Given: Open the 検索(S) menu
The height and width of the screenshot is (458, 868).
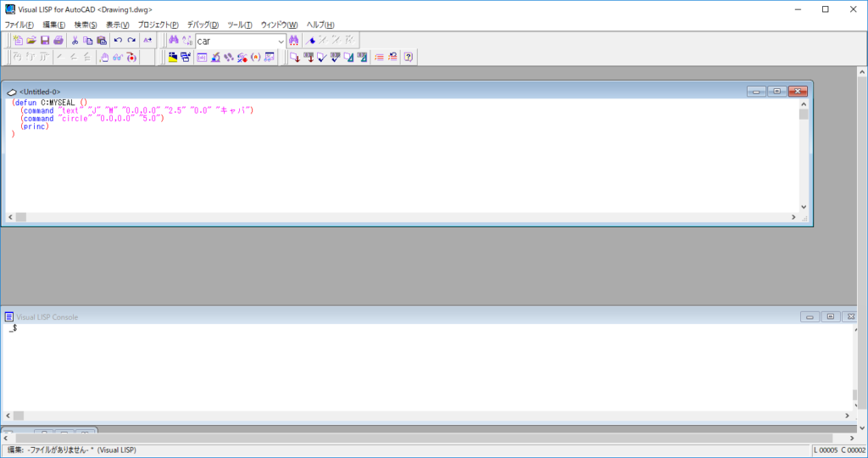Looking at the screenshot, I should (x=86, y=25).
